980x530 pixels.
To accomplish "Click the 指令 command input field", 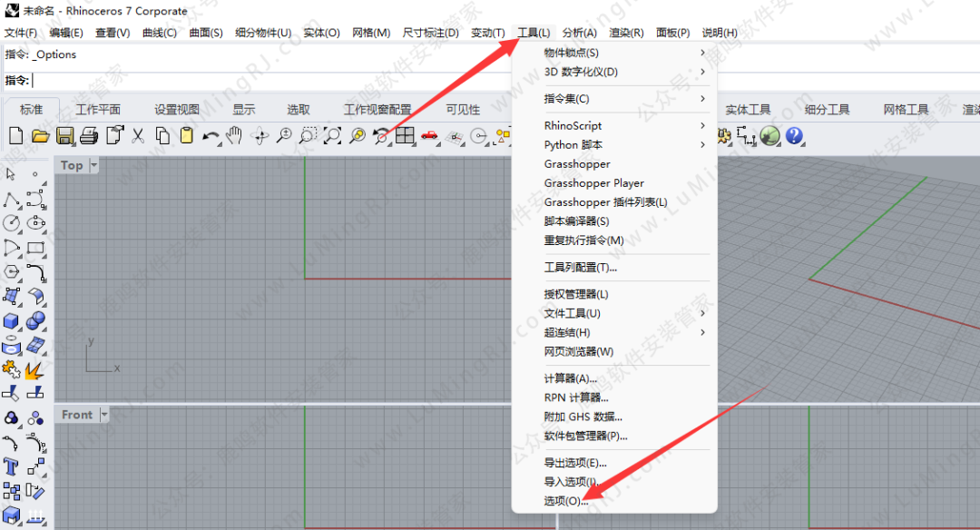I will pyautogui.click(x=272, y=81).
